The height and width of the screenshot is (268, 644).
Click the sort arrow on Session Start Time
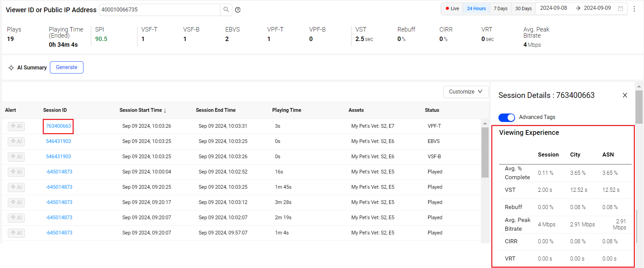click(165, 110)
